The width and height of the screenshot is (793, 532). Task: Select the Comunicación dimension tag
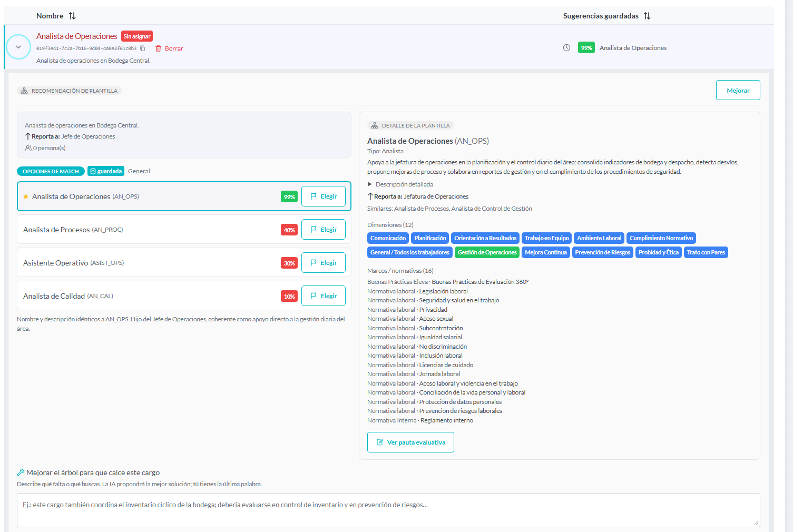(388, 238)
